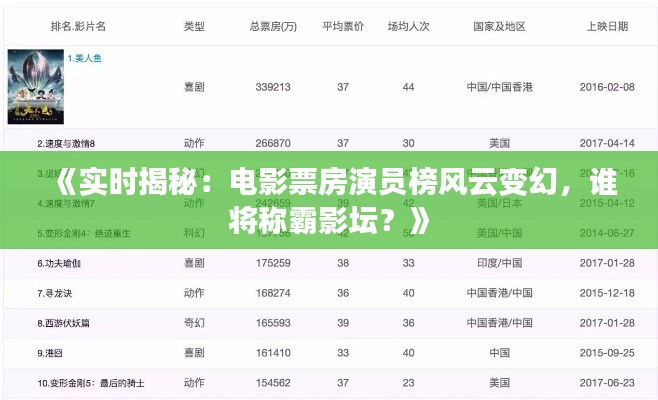Image resolution: width=658 pixels, height=400 pixels.
Task: Select 场均人次 value 23
Action: coord(408,383)
